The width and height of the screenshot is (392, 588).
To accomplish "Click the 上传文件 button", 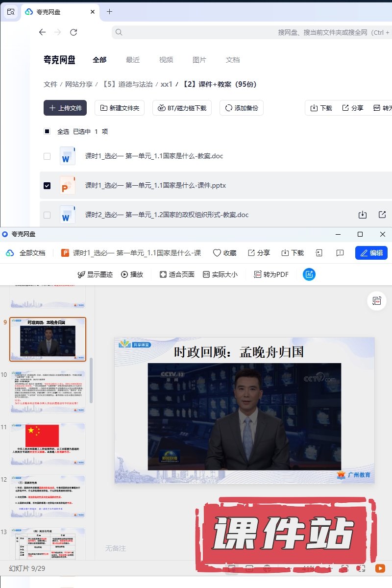I will tap(65, 108).
